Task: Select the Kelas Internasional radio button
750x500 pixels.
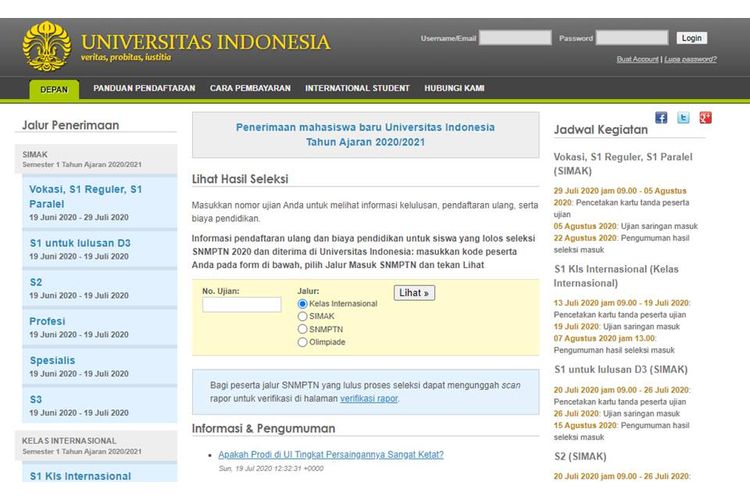Action: coord(303,303)
